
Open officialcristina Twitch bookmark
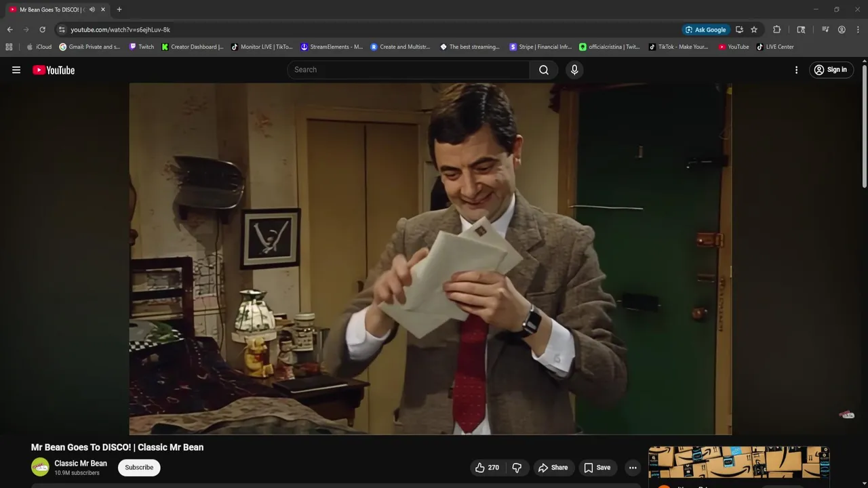click(x=610, y=47)
